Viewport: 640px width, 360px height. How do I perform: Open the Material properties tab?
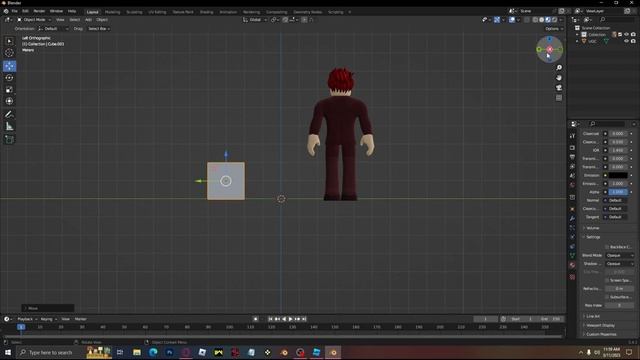pos(572,265)
